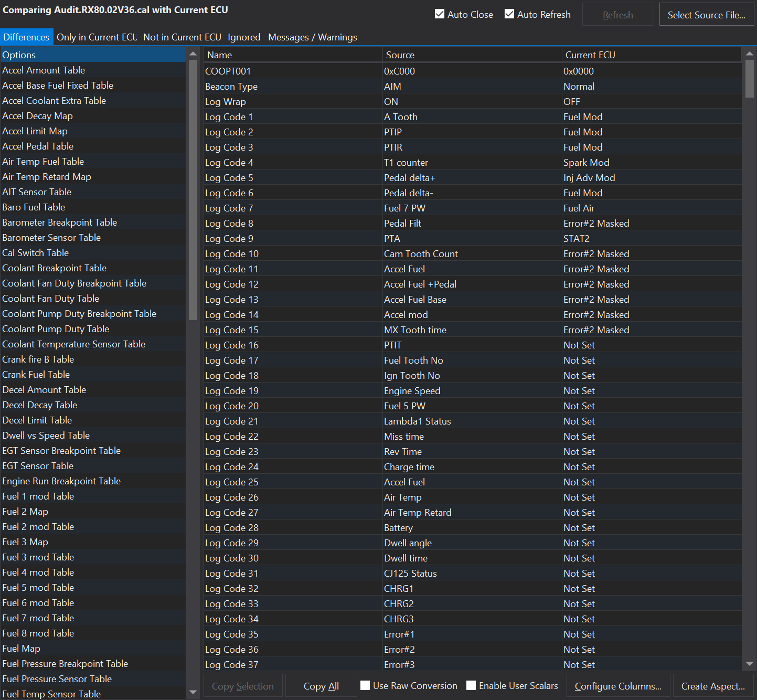Select Accel Decay Map in list
757x700 pixels.
(x=37, y=116)
